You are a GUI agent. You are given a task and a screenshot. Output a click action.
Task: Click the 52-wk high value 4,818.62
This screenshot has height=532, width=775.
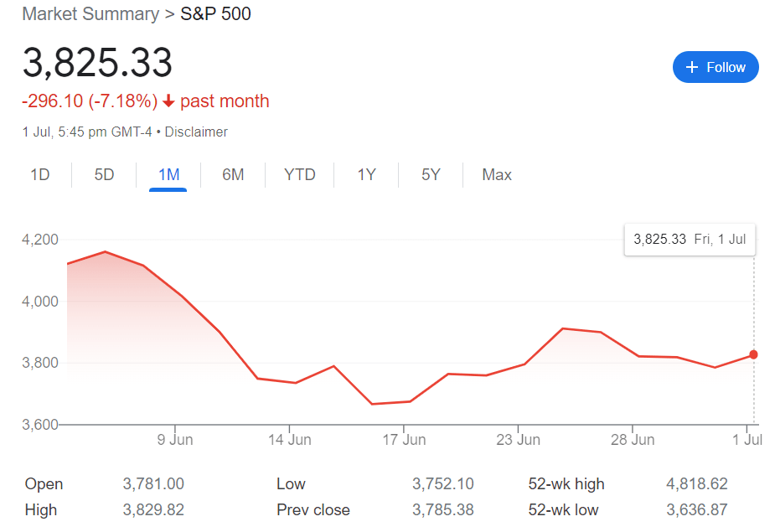[696, 484]
